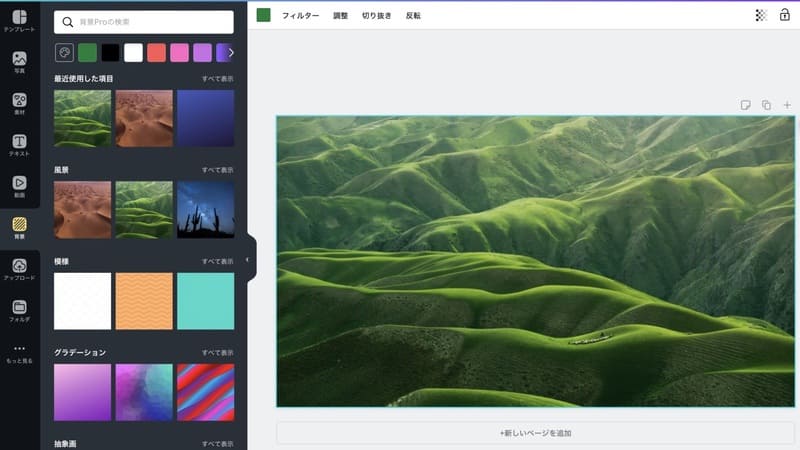Click 切り抜き (Crop) in the toolbar
Image resolution: width=800 pixels, height=450 pixels.
point(377,16)
